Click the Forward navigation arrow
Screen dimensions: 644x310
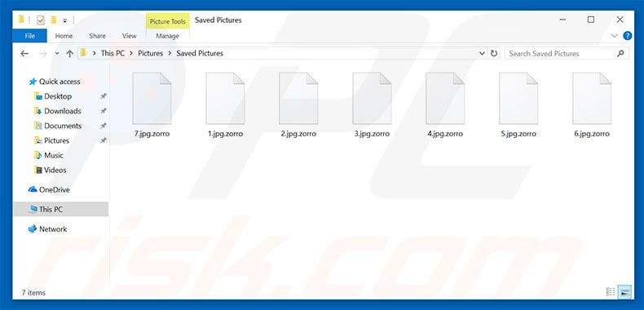pyautogui.click(x=42, y=54)
